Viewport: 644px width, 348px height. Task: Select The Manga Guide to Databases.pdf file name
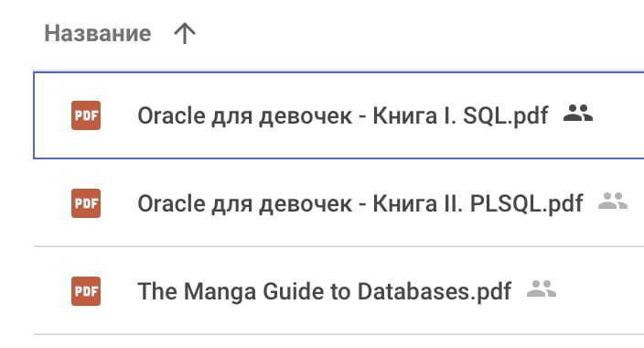pyautogui.click(x=324, y=291)
